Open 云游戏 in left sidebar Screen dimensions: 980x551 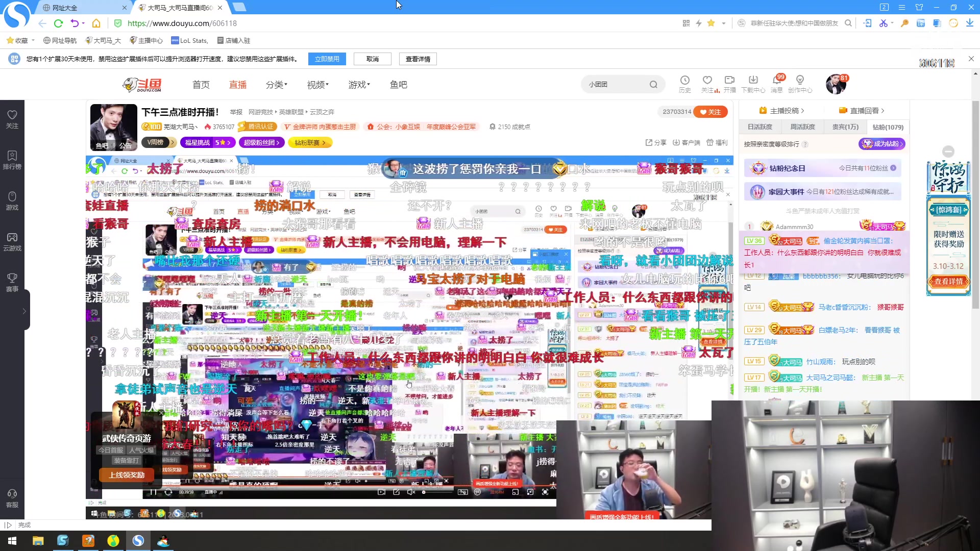(12, 242)
